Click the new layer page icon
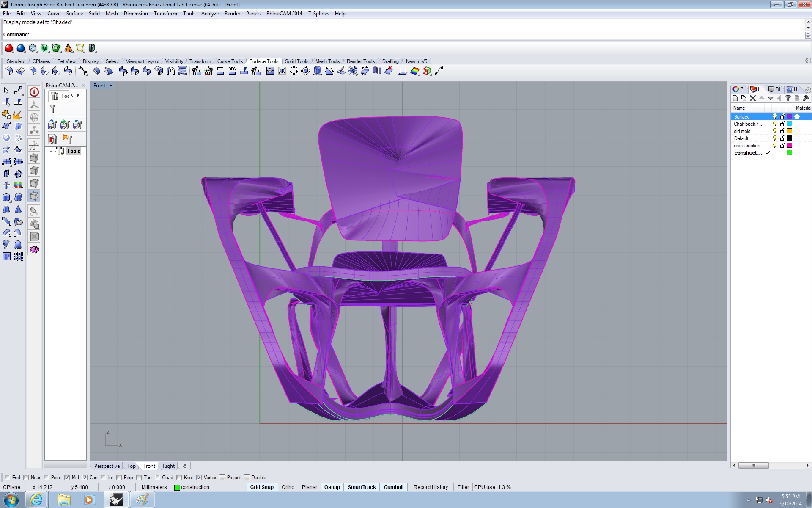The width and height of the screenshot is (812, 508). 735,98
